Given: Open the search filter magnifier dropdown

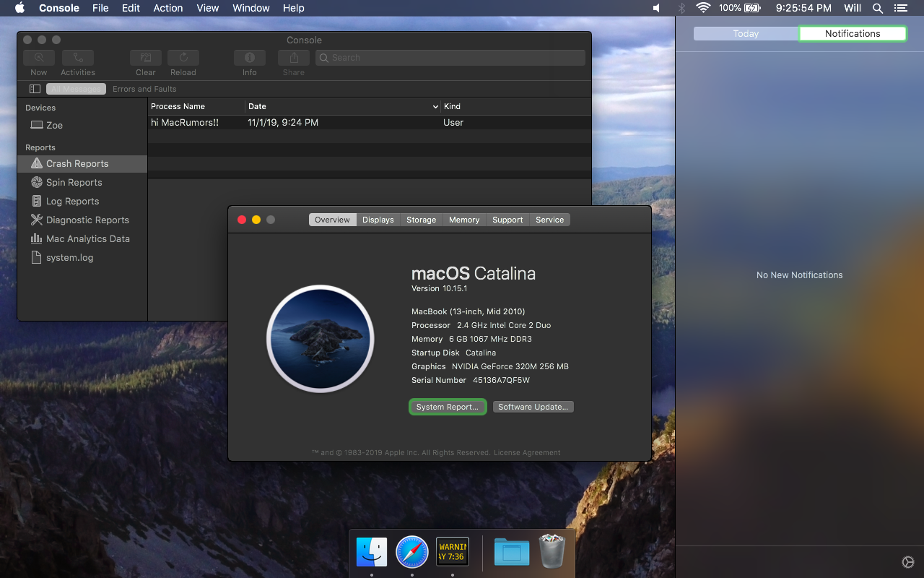Looking at the screenshot, I should coord(324,58).
